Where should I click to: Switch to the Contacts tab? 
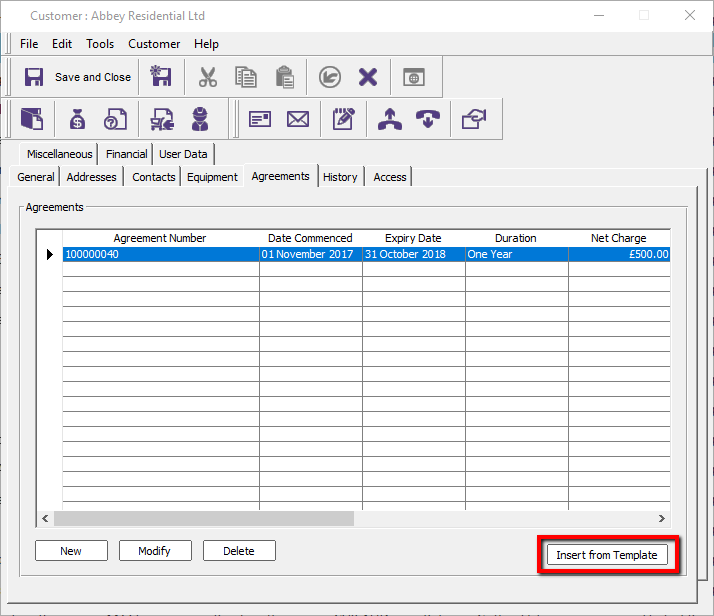[x=154, y=177]
